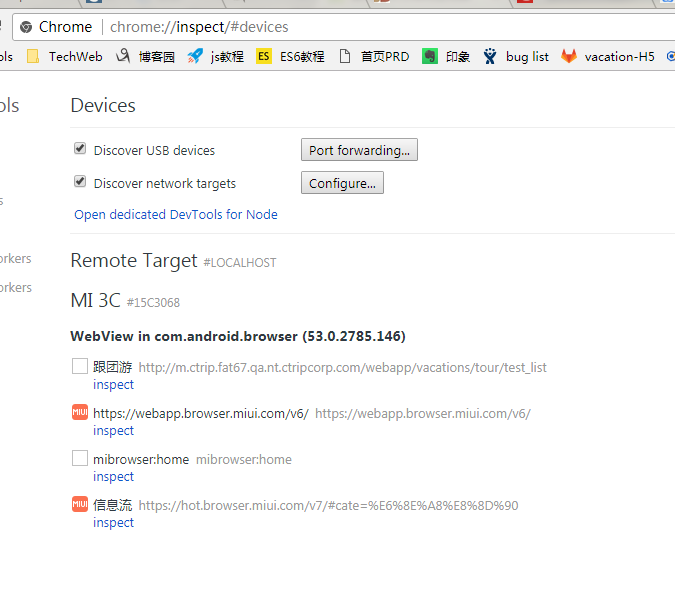Image resolution: width=675 pixels, height=607 pixels.
Task: Open the 博客园 bookmark icon
Action: pos(123,56)
